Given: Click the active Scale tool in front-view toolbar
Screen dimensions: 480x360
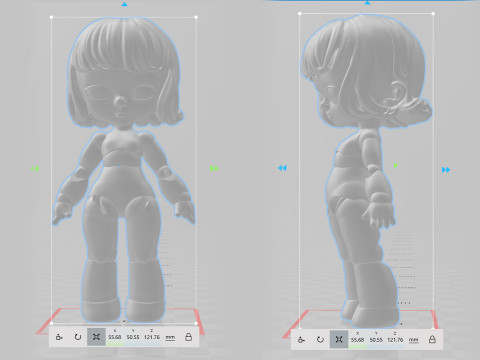Looking at the screenshot, I should coord(96,337).
